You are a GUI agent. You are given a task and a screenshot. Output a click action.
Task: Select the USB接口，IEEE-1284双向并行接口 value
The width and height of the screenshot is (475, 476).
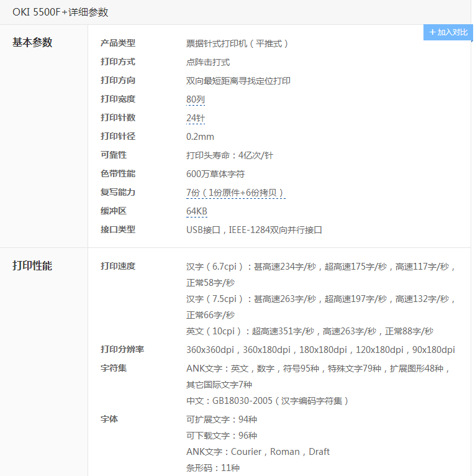254,230
